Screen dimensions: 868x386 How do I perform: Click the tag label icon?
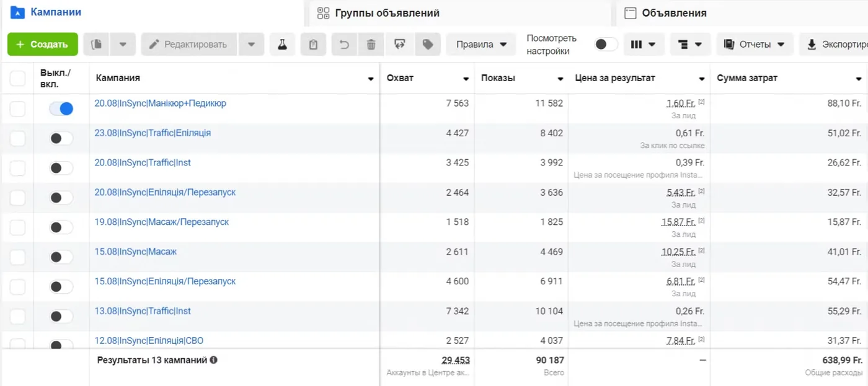click(428, 45)
